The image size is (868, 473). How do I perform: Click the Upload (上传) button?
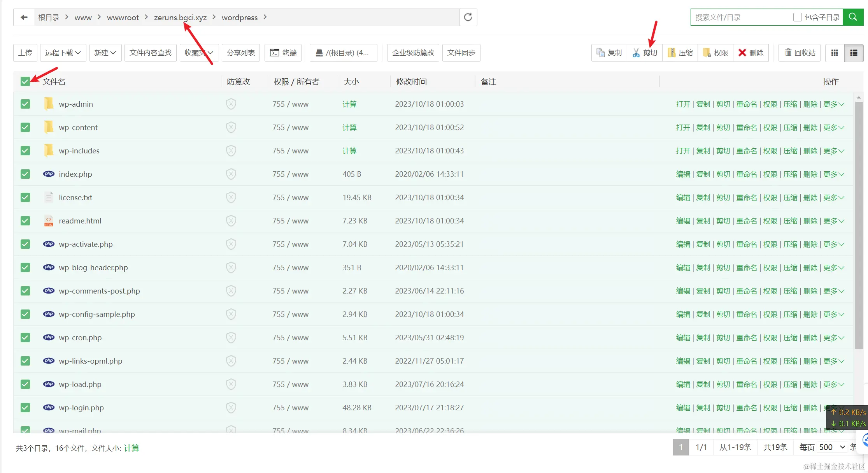tap(25, 53)
